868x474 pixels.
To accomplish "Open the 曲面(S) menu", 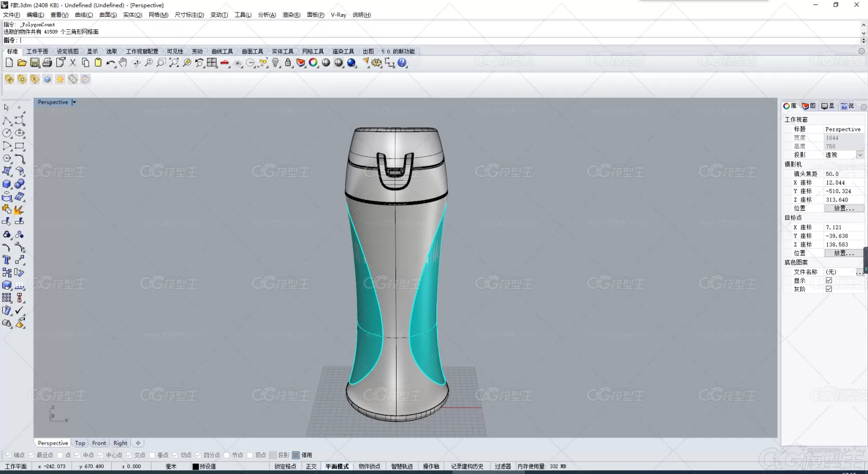I will tap(108, 15).
